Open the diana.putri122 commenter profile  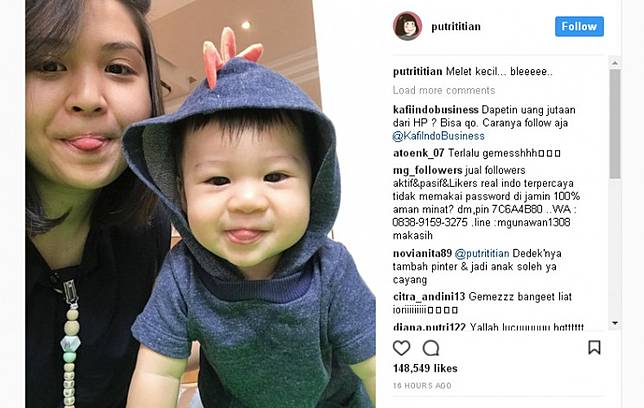pos(429,327)
